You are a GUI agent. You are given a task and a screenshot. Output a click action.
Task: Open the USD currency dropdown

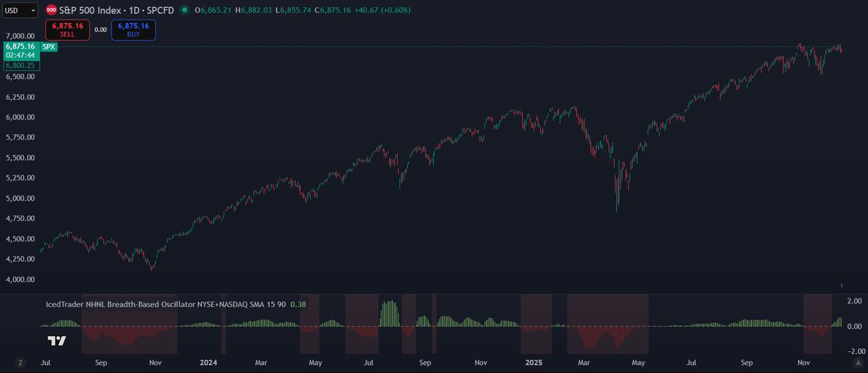[x=21, y=10]
